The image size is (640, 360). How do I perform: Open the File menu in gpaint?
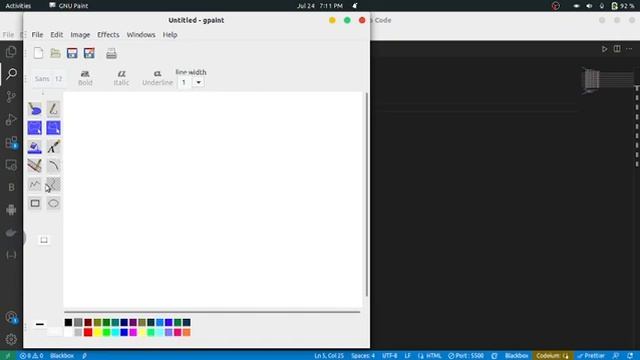(x=37, y=35)
